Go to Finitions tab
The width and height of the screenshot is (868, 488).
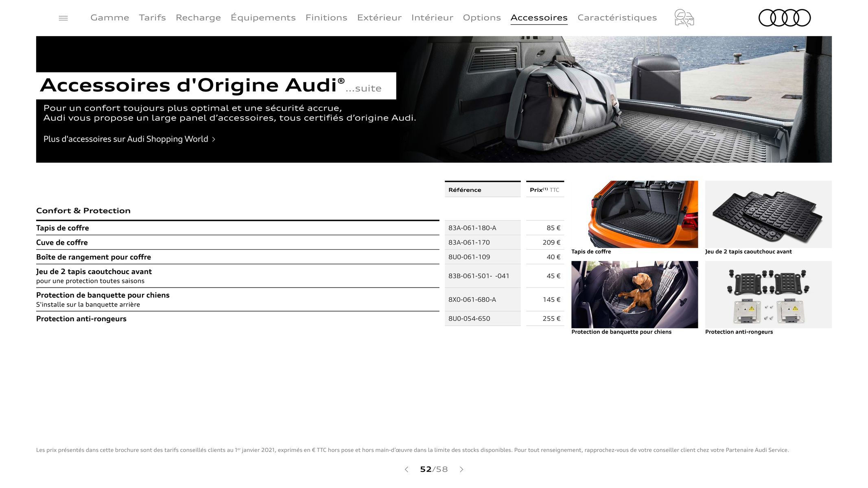pyautogui.click(x=326, y=17)
